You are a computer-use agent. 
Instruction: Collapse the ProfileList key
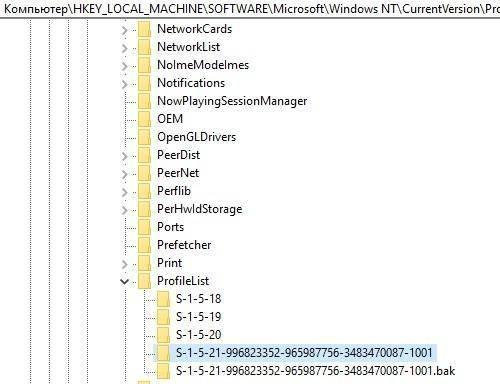(124, 282)
